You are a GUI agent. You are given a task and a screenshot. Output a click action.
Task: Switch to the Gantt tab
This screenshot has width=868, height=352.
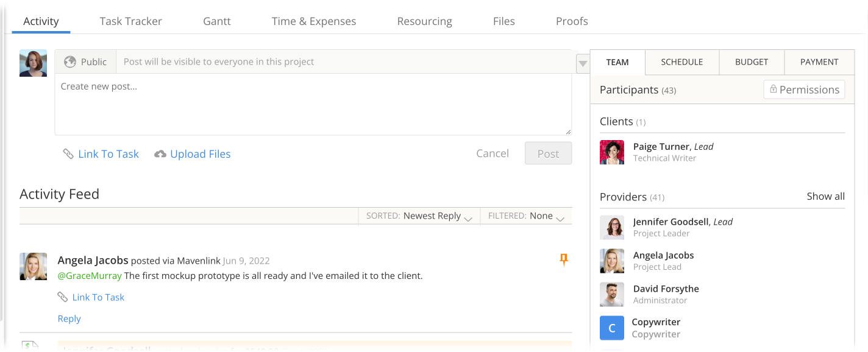[217, 21]
